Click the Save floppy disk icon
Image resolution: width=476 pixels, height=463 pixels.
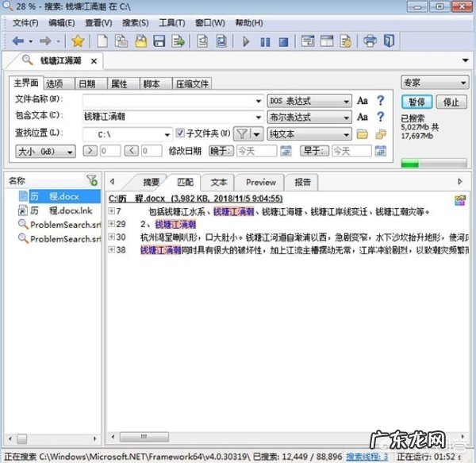pos(159,41)
